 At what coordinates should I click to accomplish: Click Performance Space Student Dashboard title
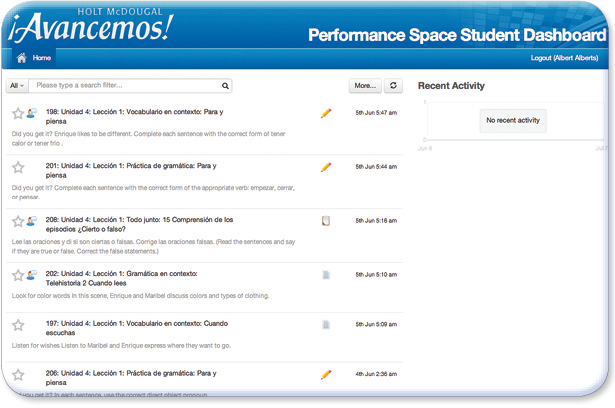457,35
